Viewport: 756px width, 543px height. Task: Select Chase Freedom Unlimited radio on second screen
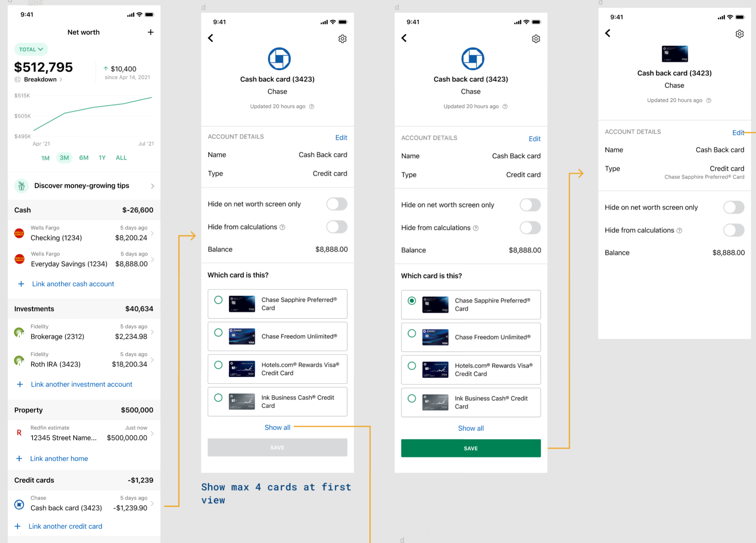[218, 332]
